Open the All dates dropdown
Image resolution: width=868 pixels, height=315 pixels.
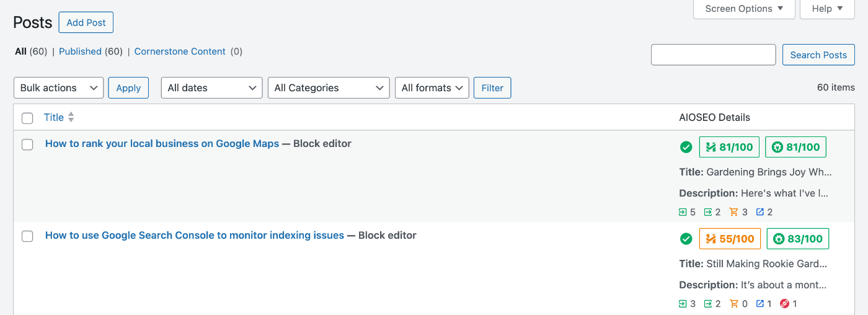click(211, 87)
